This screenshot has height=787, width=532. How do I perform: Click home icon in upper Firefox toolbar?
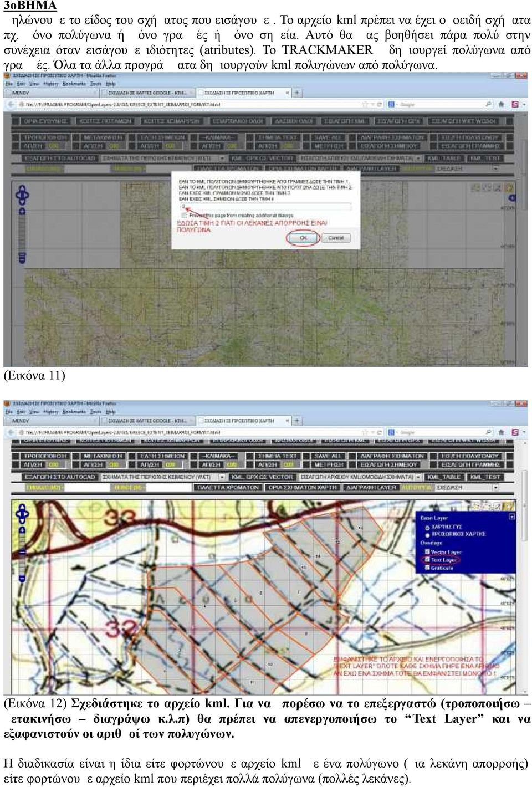point(501,104)
